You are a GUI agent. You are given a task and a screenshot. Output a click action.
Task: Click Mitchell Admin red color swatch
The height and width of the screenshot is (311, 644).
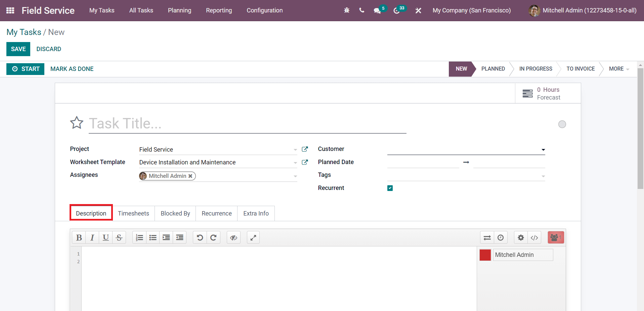click(x=485, y=255)
